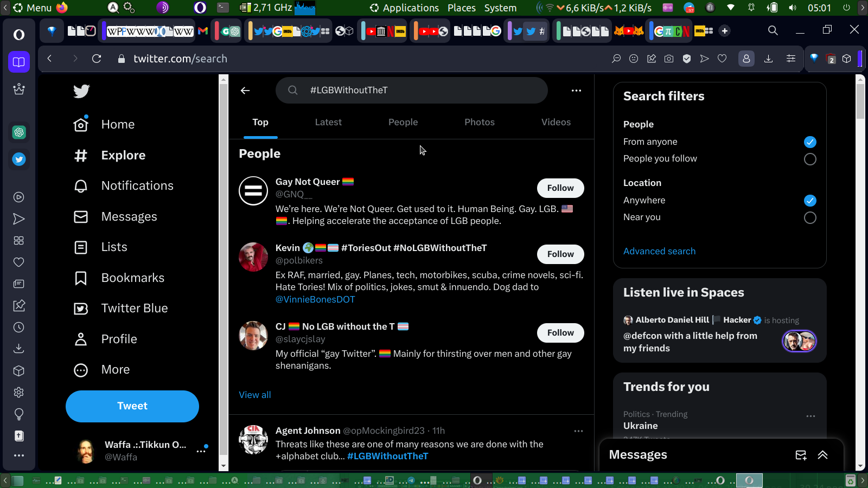Select 'People you follow' radio option
The image size is (868, 488).
[810, 159]
